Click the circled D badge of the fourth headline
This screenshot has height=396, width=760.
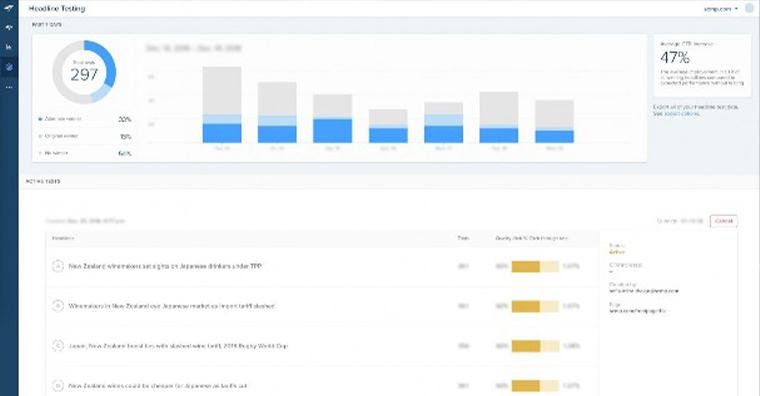click(58, 386)
